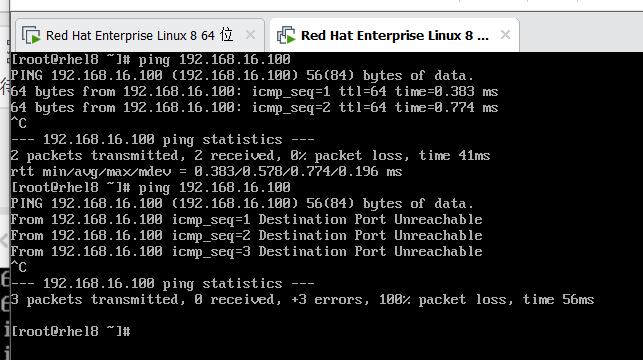The width and height of the screenshot is (643, 360).
Task: Switch to the first Red Hat Enterprise Linux 8 64 位 tab
Action: click(139, 35)
